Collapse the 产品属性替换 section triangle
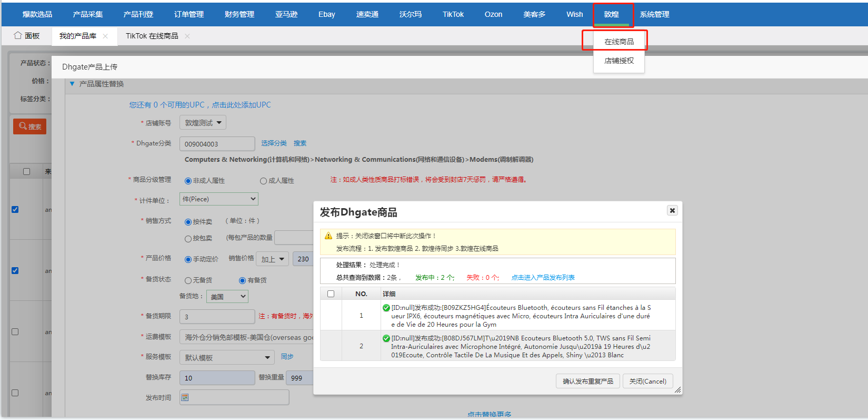868x420 pixels. pos(72,84)
